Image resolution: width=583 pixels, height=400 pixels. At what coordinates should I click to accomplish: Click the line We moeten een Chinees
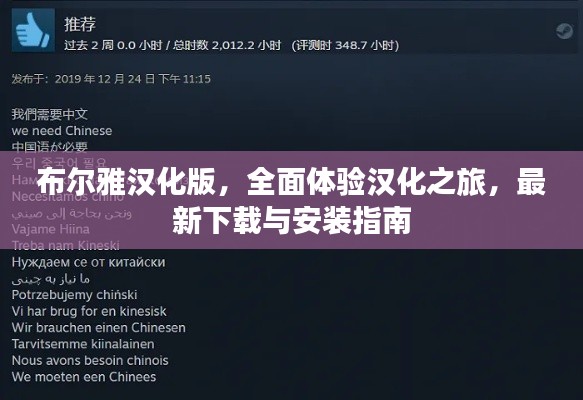84,377
